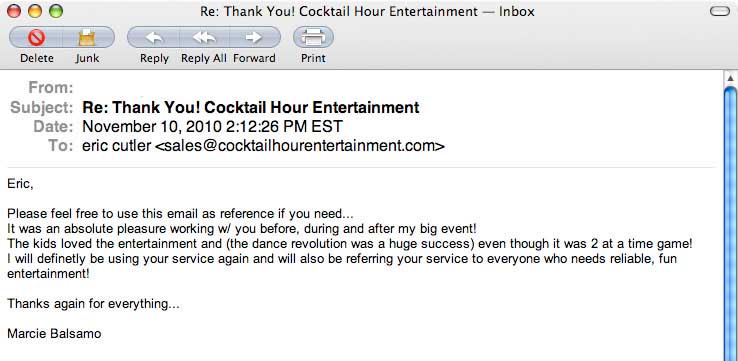
Task: Click the Marcie Balsamo signature
Action: pos(54,334)
